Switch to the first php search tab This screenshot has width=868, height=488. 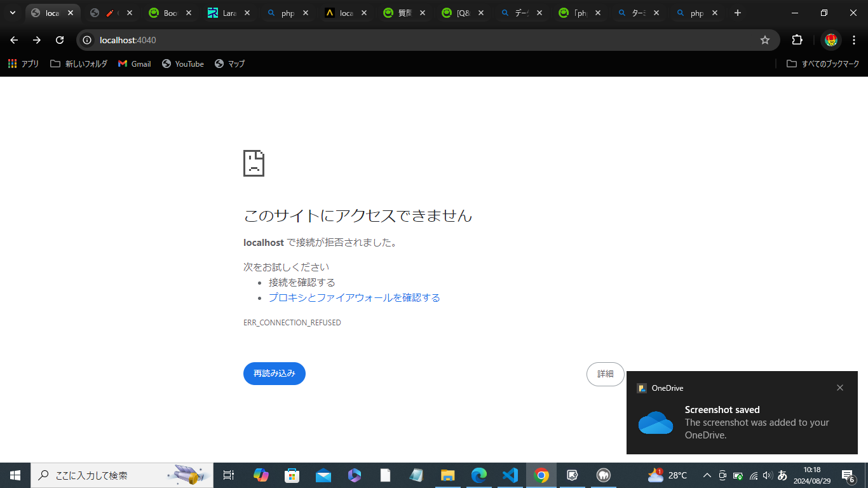288,13
